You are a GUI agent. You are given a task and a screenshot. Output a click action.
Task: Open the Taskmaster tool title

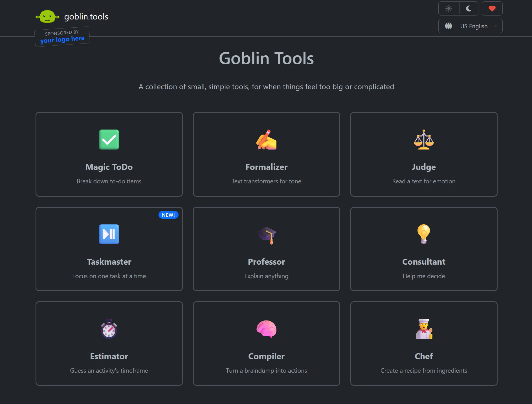(x=109, y=262)
